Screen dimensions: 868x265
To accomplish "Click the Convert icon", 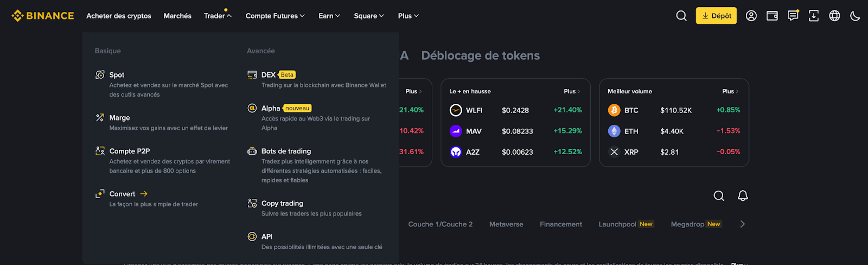I will (x=100, y=194).
